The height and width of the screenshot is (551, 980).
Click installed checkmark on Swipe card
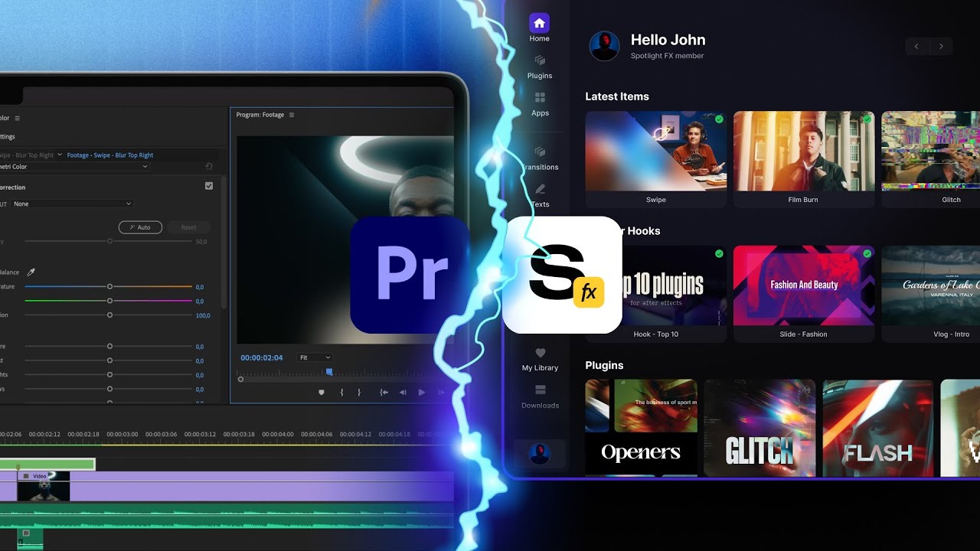(x=719, y=119)
